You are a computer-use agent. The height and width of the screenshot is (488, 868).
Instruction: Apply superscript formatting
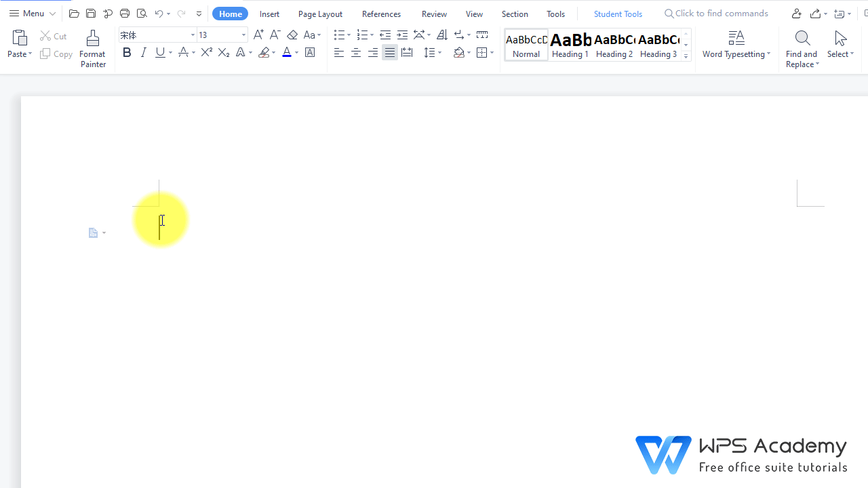point(206,52)
